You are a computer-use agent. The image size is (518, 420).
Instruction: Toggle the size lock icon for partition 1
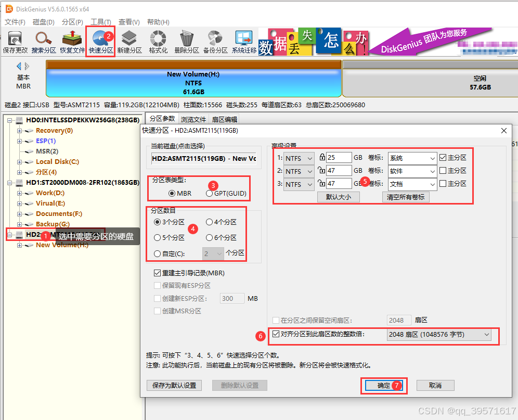(322, 157)
